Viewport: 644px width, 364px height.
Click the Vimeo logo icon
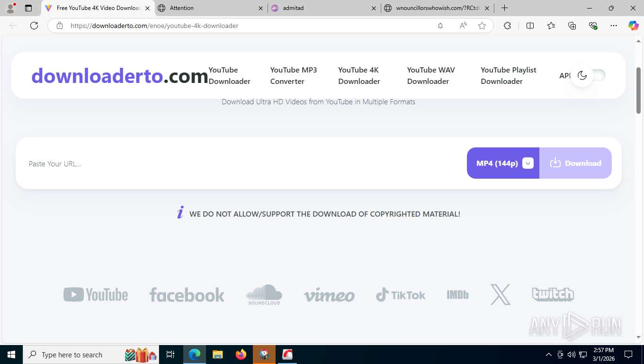329,295
